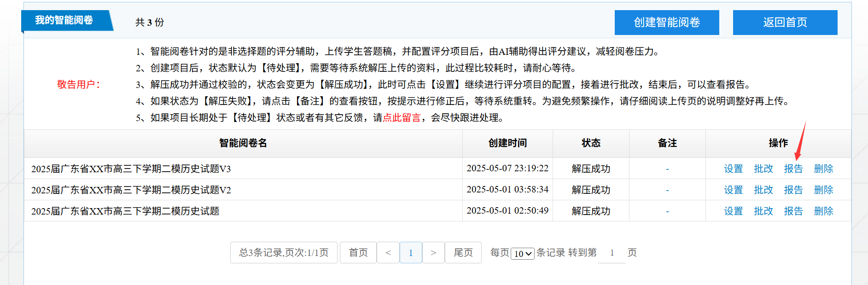Open the 我的智能阅卷 tab
Screen dimensions: 868x285
click(64, 20)
